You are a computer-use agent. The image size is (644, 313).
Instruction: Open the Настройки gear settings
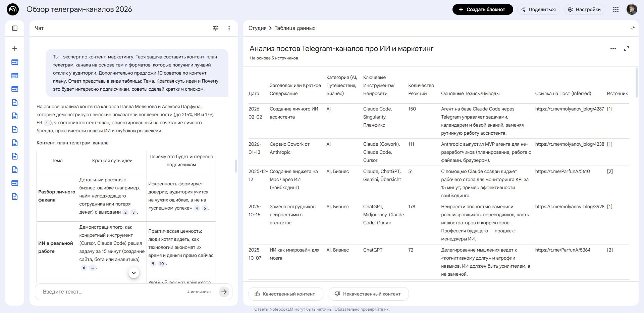click(584, 9)
